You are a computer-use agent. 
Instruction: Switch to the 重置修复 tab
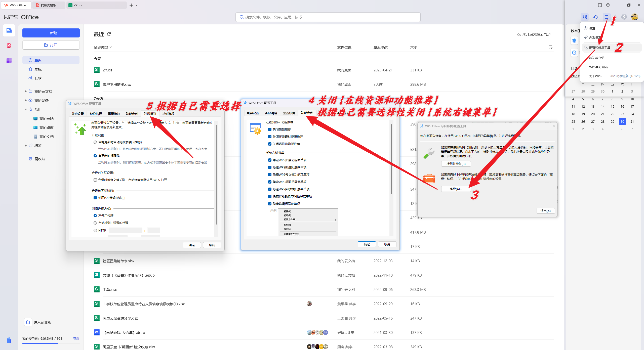[289, 113]
